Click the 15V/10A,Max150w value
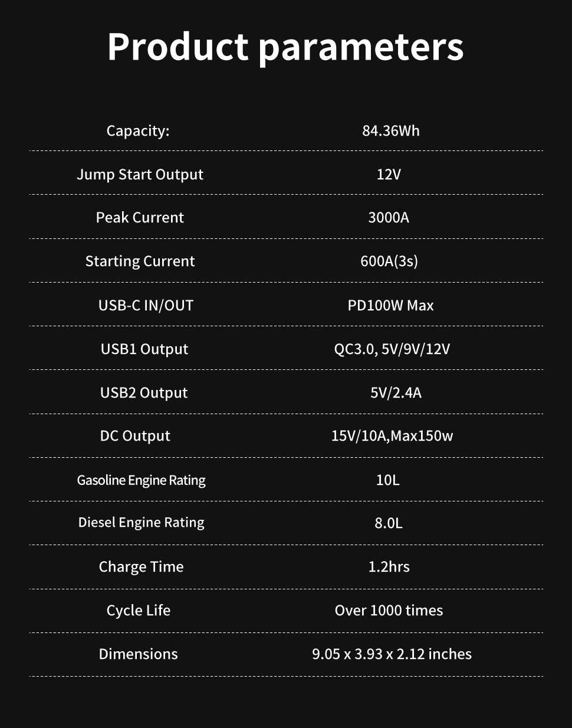The height and width of the screenshot is (728, 572). 392,436
